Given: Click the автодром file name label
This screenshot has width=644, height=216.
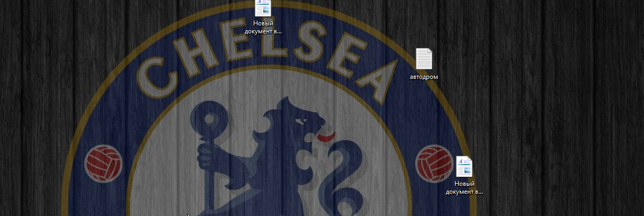Looking at the screenshot, I should [424, 77].
